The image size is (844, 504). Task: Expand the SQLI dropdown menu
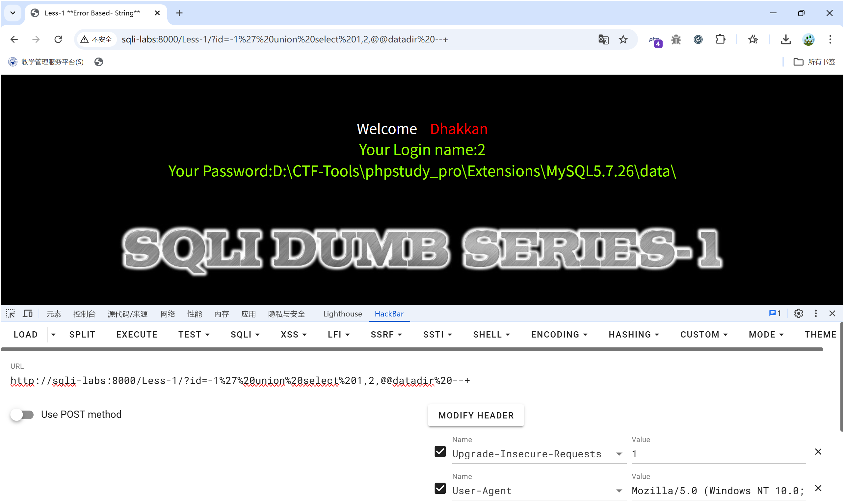[x=245, y=335]
